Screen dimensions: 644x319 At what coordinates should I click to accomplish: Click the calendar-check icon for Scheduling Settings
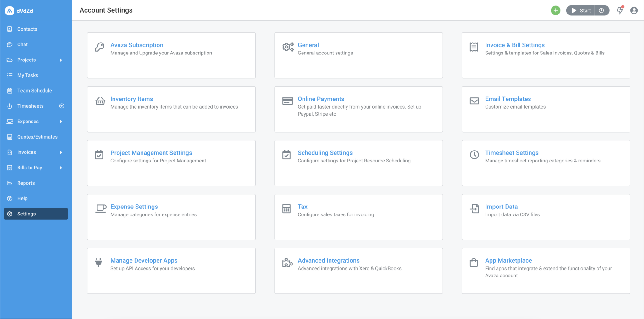click(286, 155)
